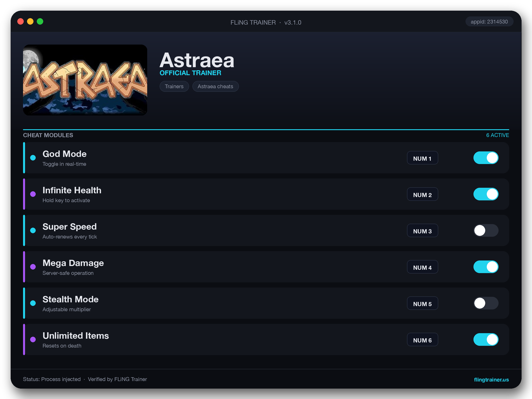Click the Astraea game cover thumbnail

(85, 80)
